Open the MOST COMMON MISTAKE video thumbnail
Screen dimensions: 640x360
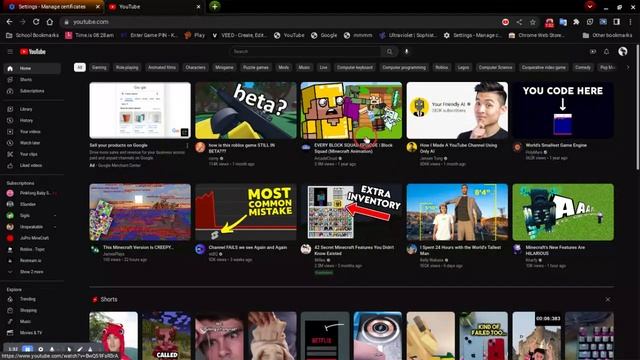click(x=246, y=212)
